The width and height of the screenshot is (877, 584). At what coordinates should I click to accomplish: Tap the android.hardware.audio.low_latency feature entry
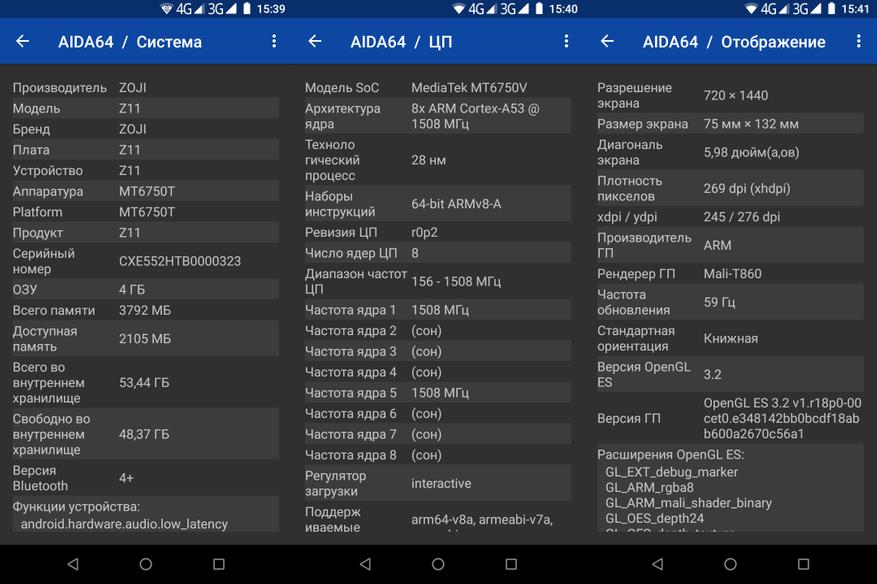pos(124,524)
